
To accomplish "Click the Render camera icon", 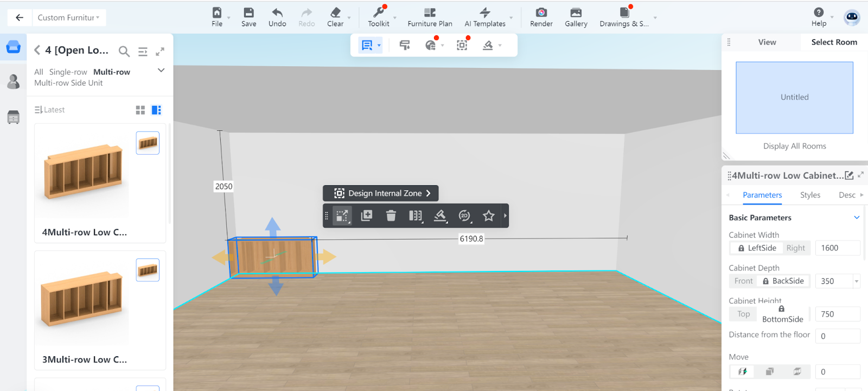I will 541,13.
